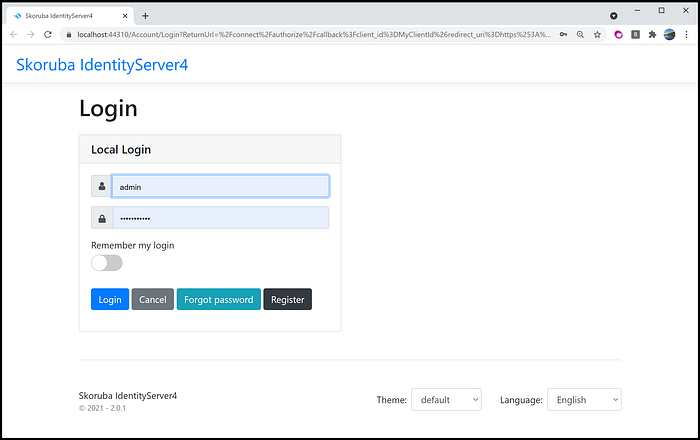The image size is (700, 440).
Task: Open Chrome's three-dot menu
Action: [x=686, y=34]
